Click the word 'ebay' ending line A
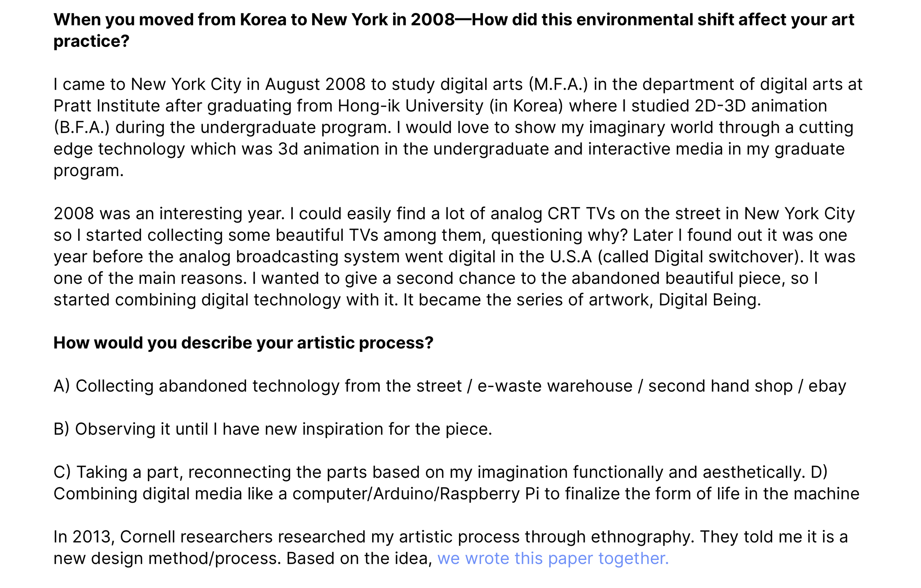The width and height of the screenshot is (921, 588). click(x=827, y=386)
